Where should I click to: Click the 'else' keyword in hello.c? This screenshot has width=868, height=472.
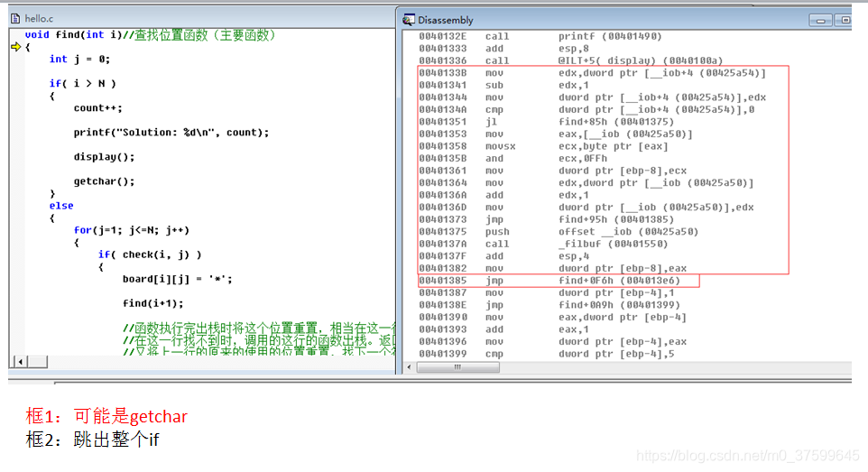click(x=60, y=206)
